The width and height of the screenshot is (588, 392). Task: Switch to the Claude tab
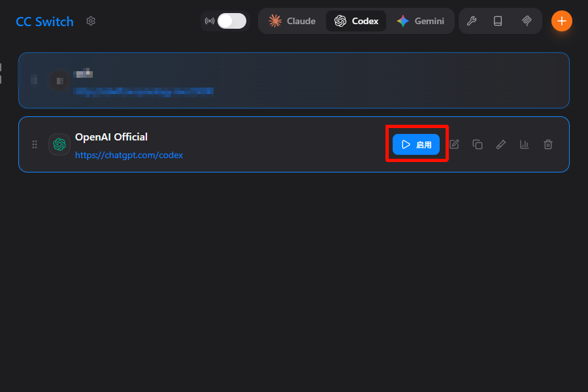292,21
